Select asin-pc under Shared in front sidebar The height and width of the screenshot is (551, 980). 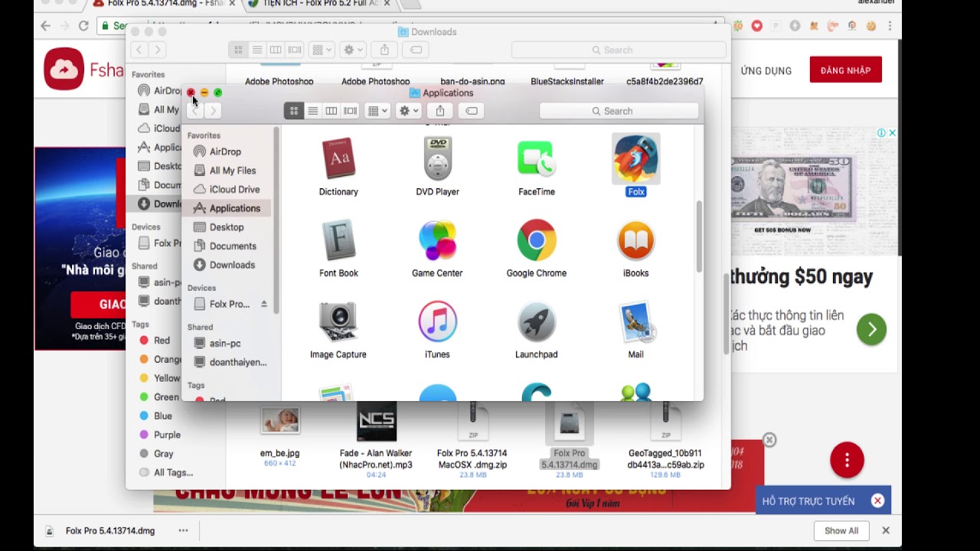(225, 344)
